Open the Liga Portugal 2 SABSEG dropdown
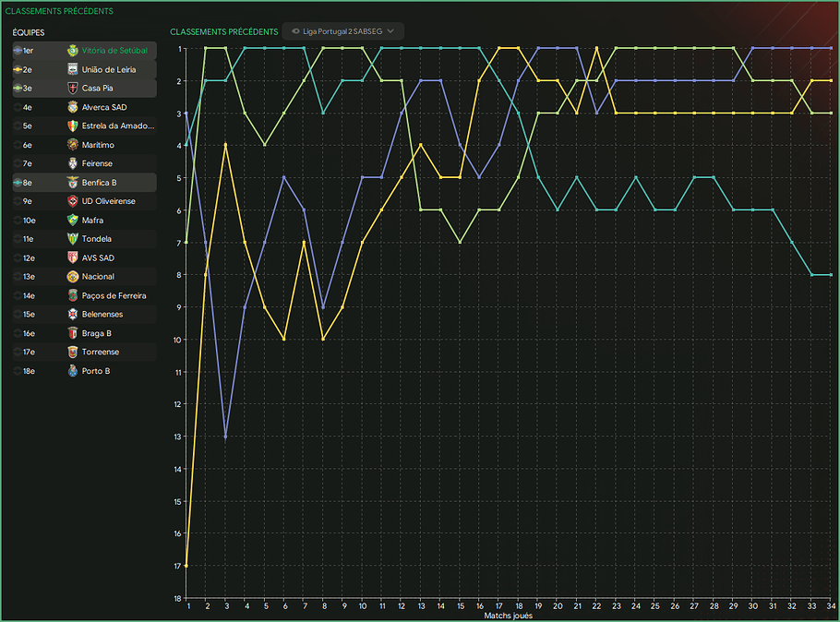Viewport: 840px width, 622px height. pyautogui.click(x=342, y=31)
